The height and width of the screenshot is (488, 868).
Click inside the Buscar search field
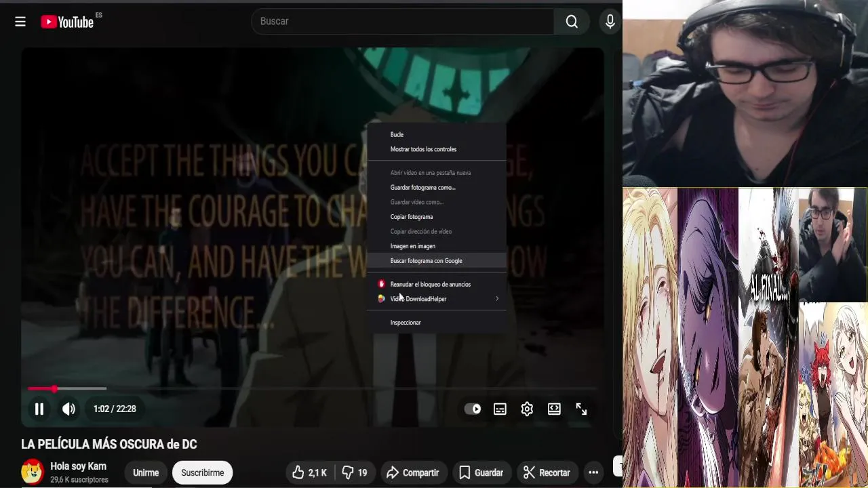click(x=403, y=22)
